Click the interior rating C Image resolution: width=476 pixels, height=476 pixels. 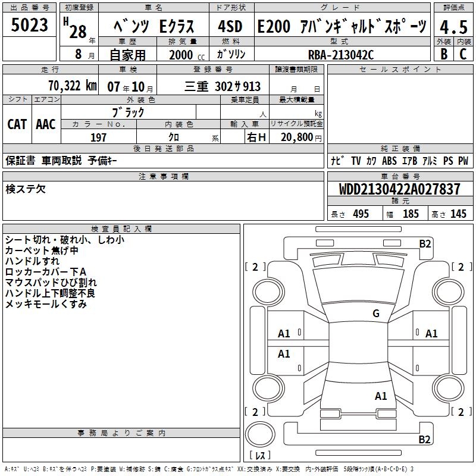(463, 54)
